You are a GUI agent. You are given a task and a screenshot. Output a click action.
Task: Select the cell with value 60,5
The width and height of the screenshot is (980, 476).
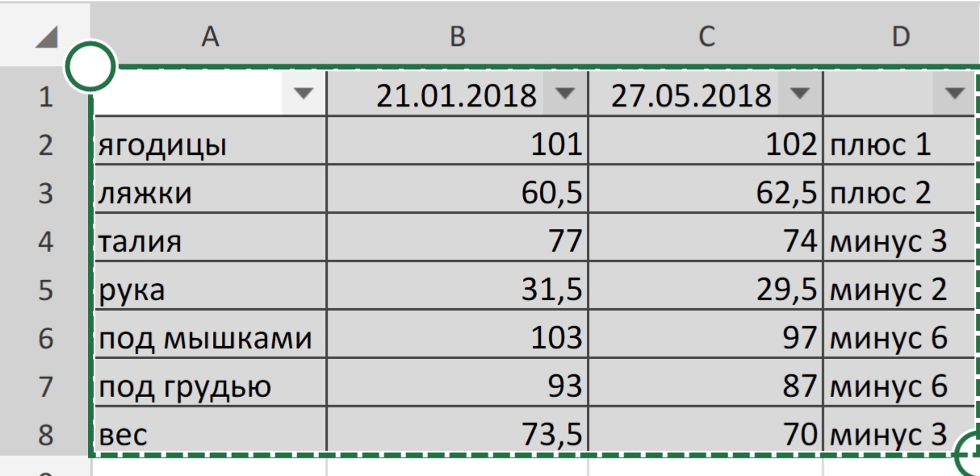point(457,194)
